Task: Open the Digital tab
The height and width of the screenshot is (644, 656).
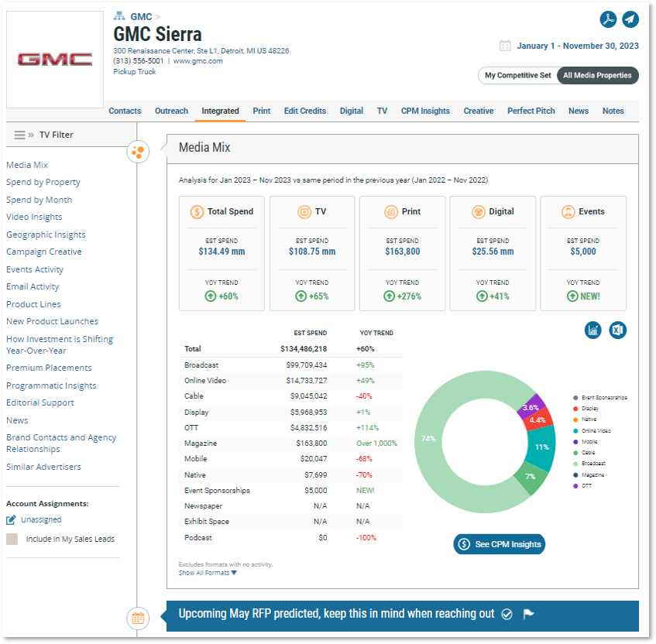Action: [352, 111]
